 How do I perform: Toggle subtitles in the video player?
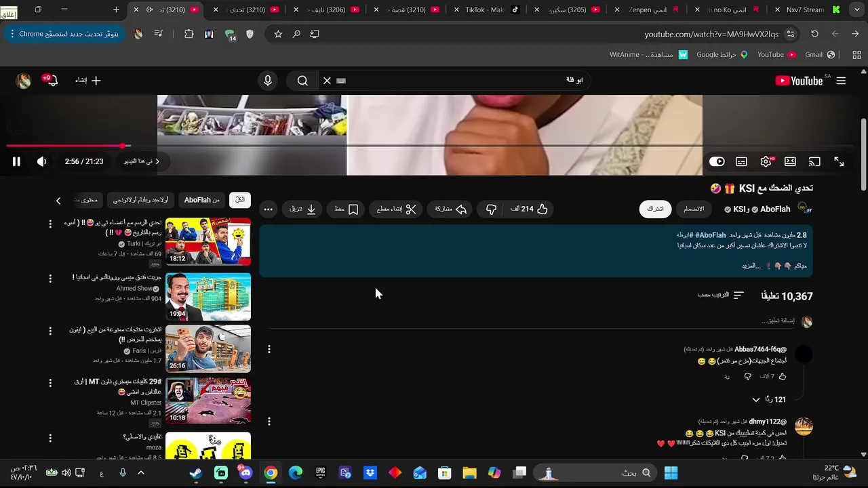pyautogui.click(x=741, y=161)
